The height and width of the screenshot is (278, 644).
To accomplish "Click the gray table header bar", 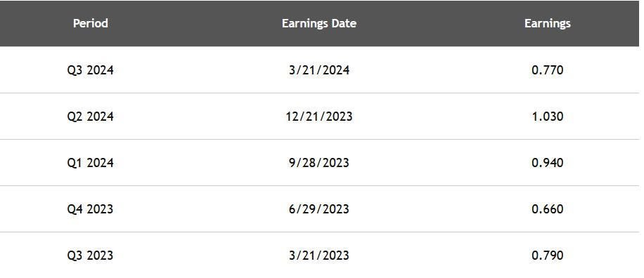I will (x=319, y=23).
